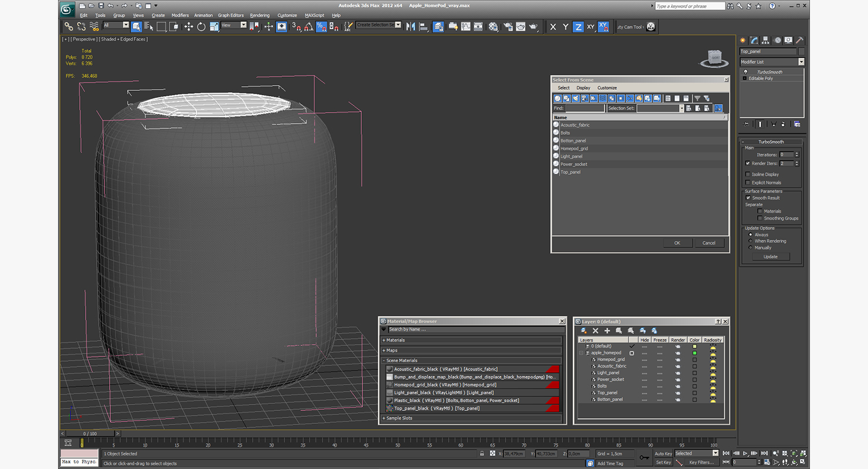Click the Pin Stack icon
The height and width of the screenshot is (469, 868).
[747, 124]
